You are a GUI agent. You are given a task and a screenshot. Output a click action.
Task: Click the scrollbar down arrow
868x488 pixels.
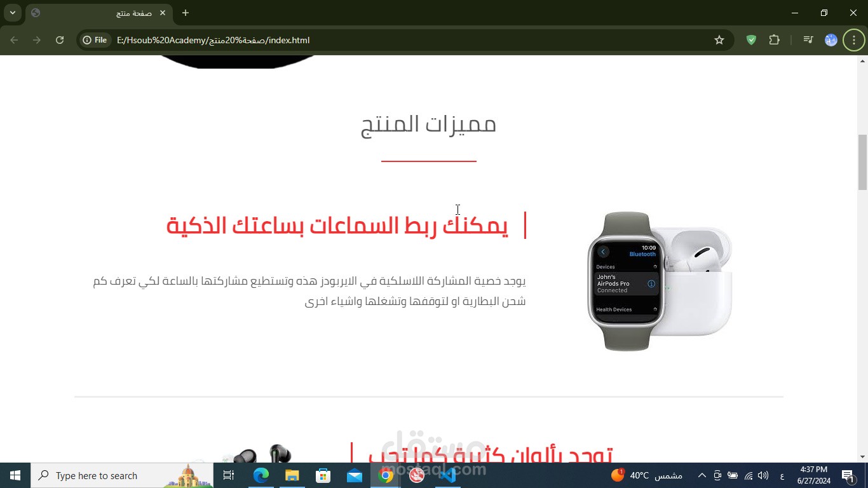862,457
